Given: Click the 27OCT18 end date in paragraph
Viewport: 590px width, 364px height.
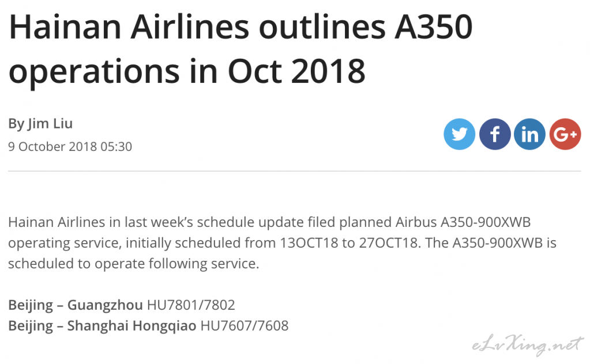Looking at the screenshot, I should coord(388,243).
